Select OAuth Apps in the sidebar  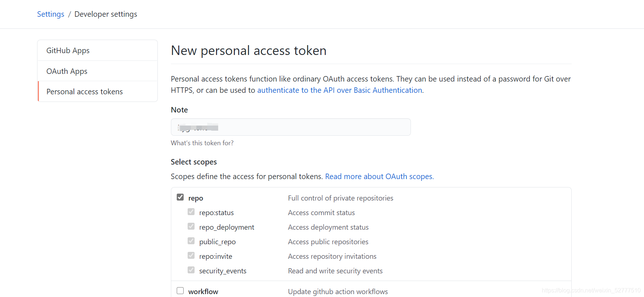pos(67,71)
